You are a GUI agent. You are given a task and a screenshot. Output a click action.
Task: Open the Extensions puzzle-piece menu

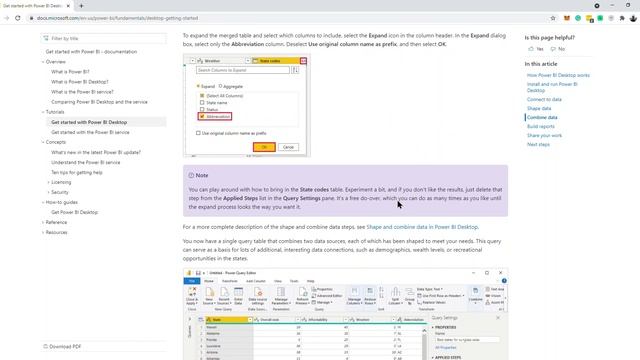tap(622, 18)
